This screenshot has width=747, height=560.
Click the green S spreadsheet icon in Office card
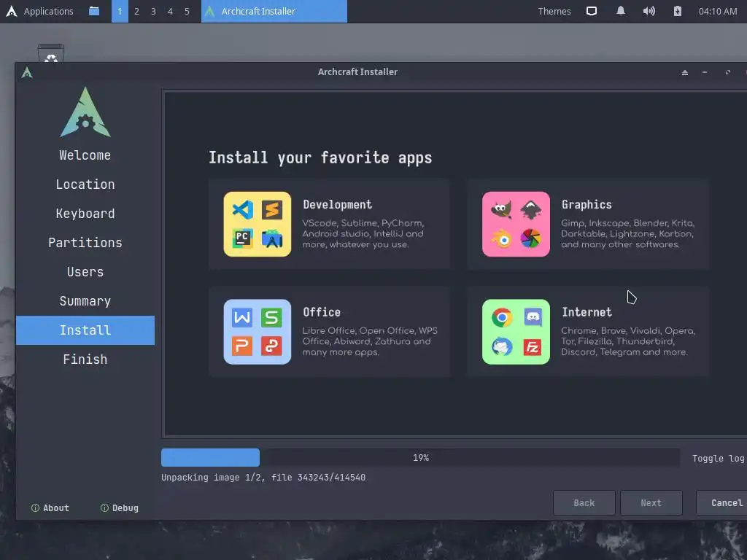coord(271,318)
